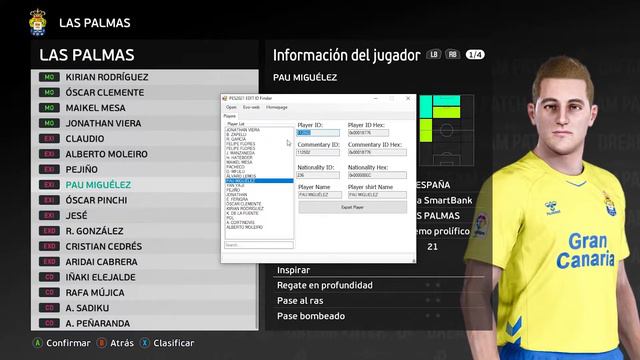Click the position badge beside Cristian Cedrés
The image size is (640, 360).
click(x=49, y=247)
